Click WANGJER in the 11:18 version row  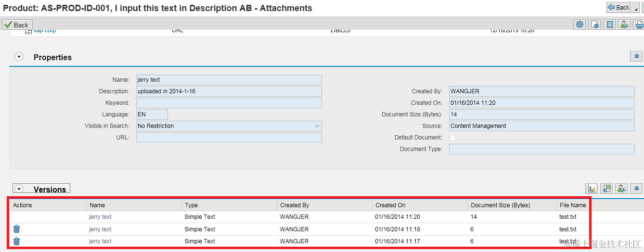294,229
